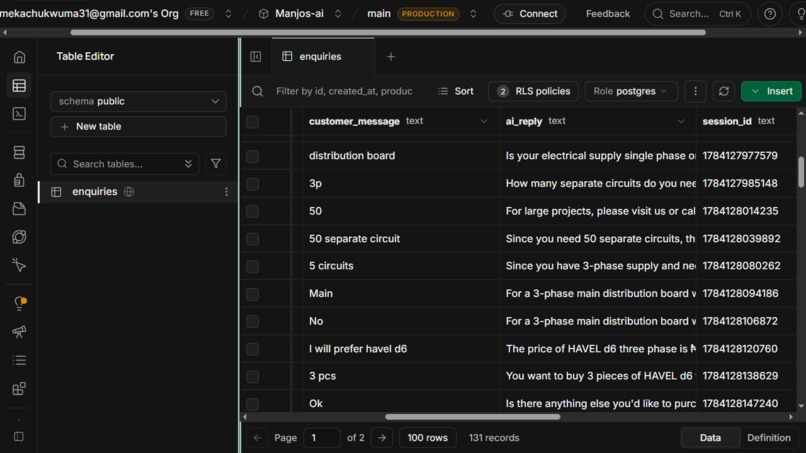Click the Filter by id input field
806x453 pixels.
click(x=344, y=91)
